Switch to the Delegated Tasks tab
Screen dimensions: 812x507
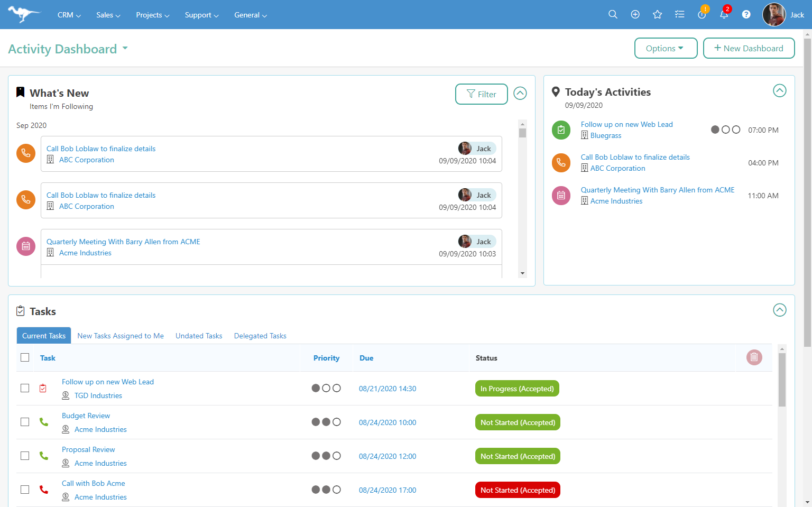point(260,336)
